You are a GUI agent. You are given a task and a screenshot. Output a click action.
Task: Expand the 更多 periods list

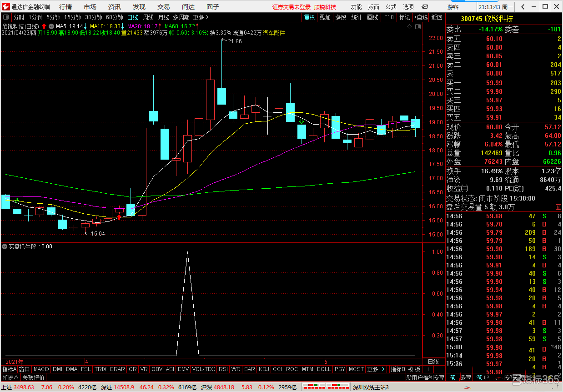pos(201,17)
